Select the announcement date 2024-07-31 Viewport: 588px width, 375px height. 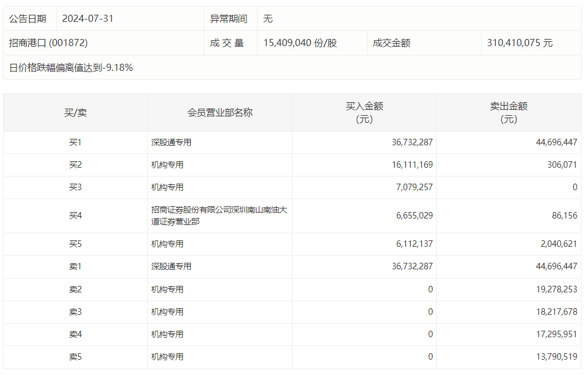point(87,19)
